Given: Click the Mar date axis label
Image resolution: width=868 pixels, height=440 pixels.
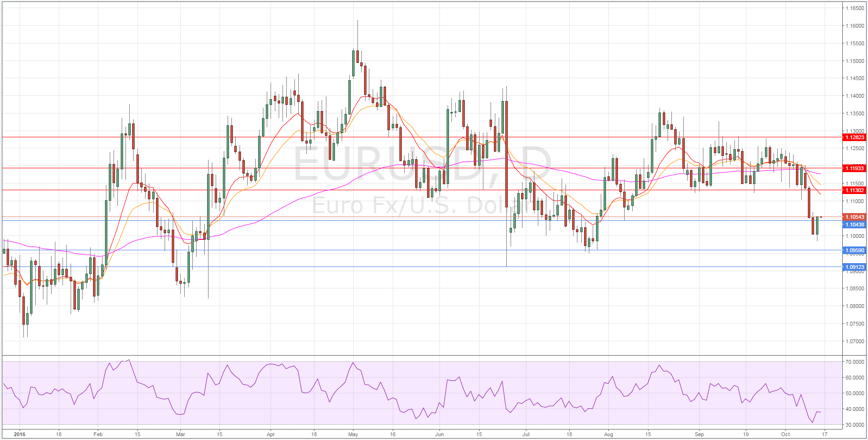Looking at the screenshot, I should pos(180,434).
